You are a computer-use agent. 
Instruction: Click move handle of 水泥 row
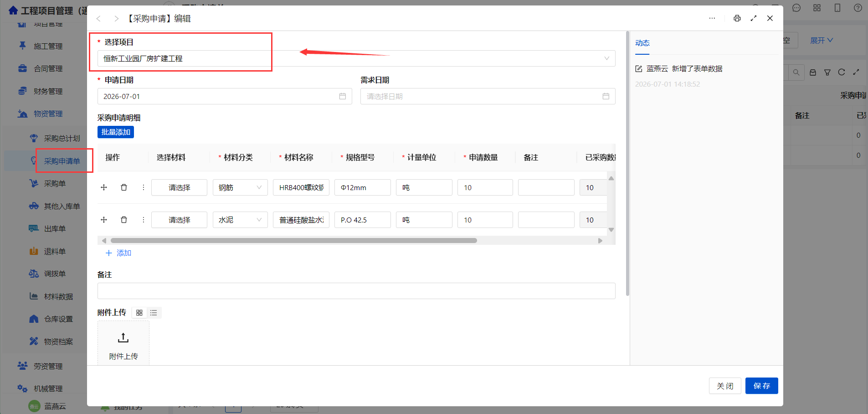pyautogui.click(x=104, y=220)
